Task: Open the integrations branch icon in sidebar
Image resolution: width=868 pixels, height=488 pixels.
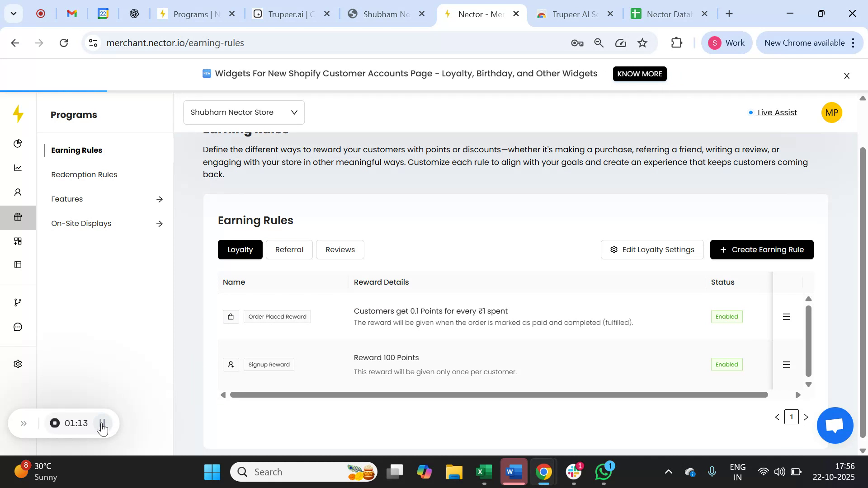Action: click(x=18, y=302)
